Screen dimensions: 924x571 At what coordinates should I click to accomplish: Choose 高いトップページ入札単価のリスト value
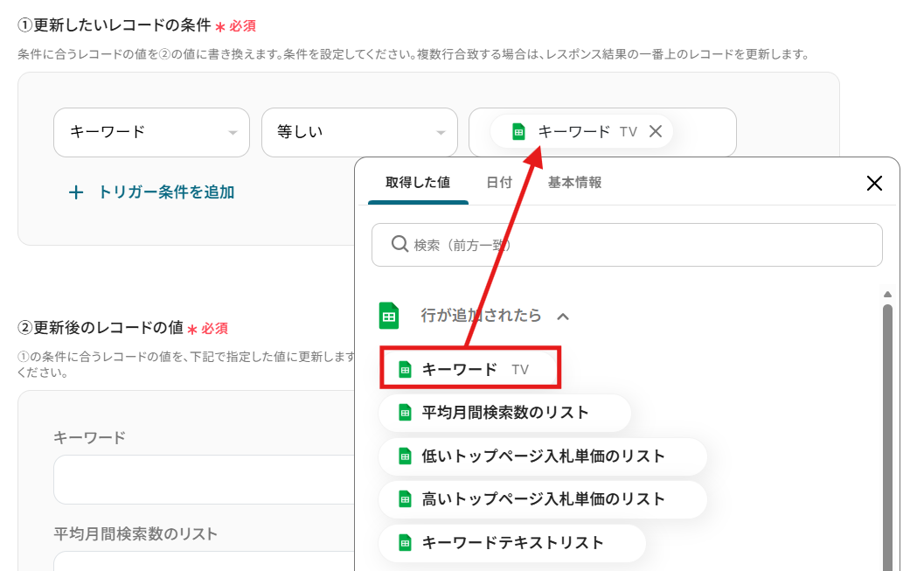click(x=542, y=499)
